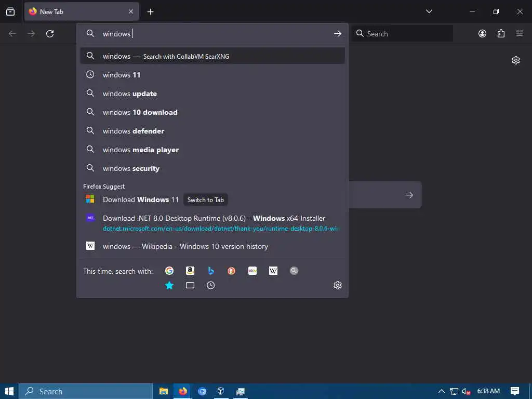
Task: Choose the windows 11 history suggestion
Action: (x=212, y=75)
